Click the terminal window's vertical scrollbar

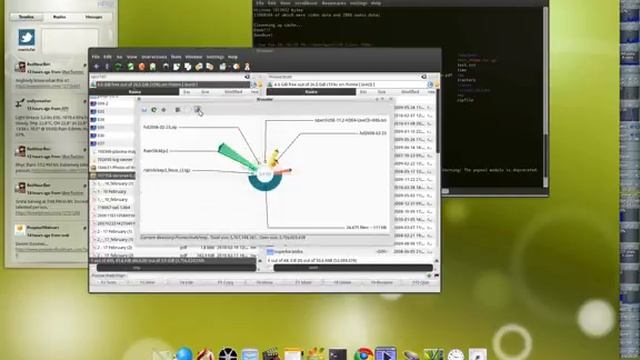[x=545, y=96]
